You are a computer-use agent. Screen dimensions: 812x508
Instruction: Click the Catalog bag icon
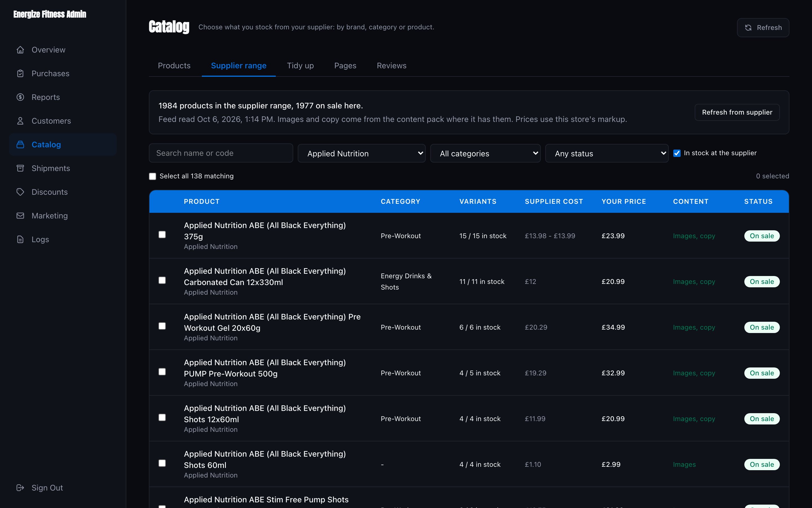click(x=20, y=144)
